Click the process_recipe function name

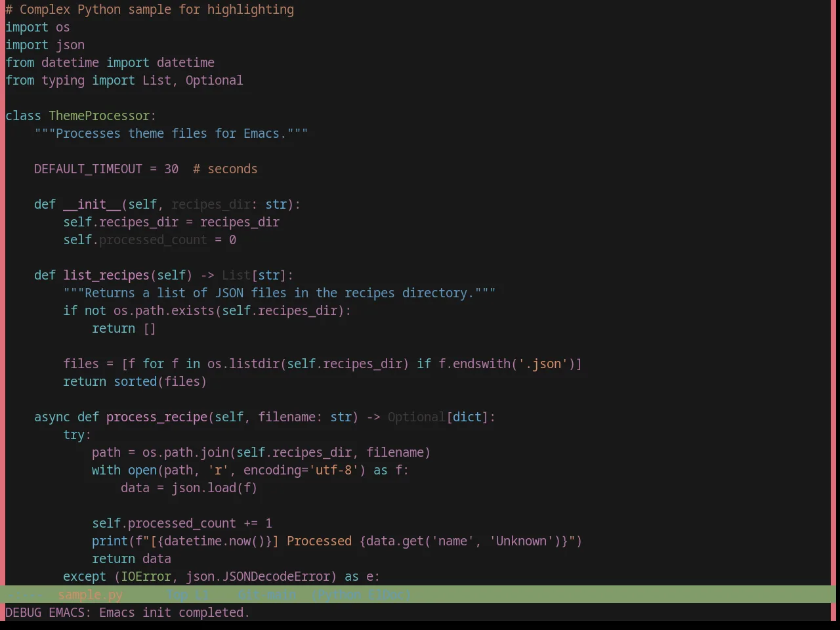157,417
